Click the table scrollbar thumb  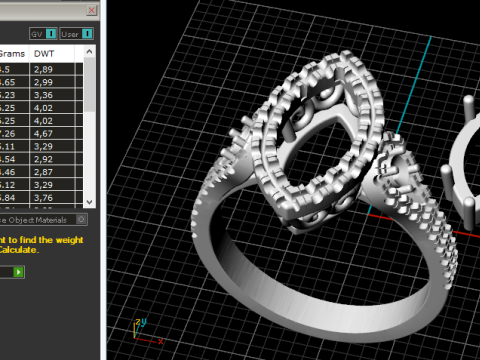[89, 85]
